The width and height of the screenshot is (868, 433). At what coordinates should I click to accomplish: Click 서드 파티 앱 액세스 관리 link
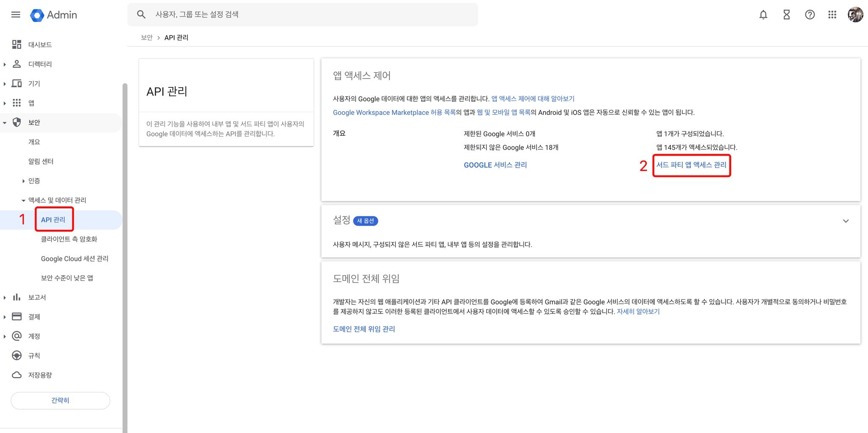(x=691, y=165)
